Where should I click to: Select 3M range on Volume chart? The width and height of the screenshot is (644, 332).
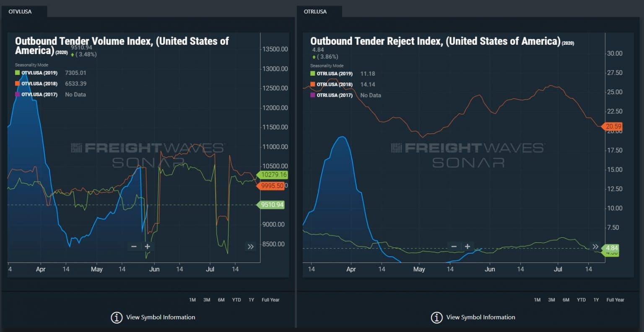(x=207, y=300)
